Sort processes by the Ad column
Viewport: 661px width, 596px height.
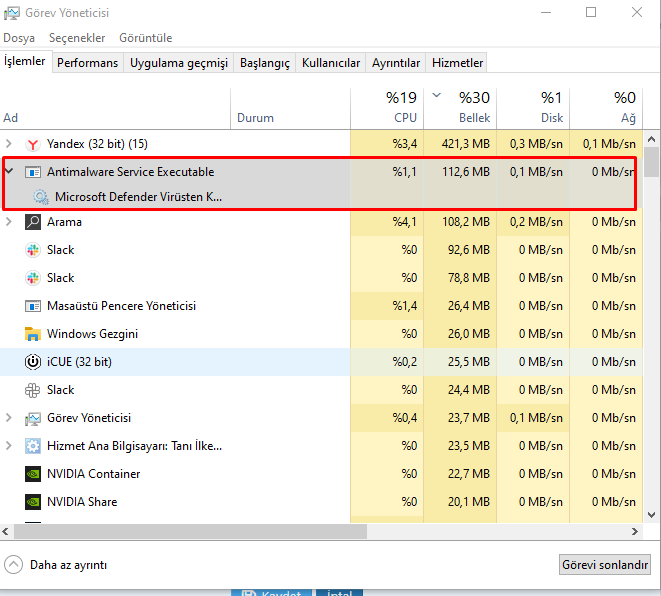[115, 108]
